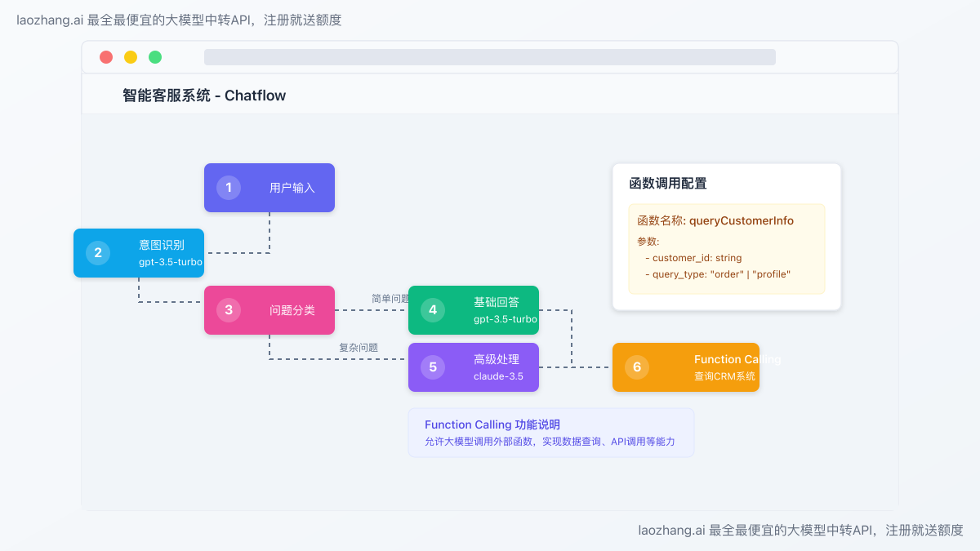Click the 参数: label
Viewport: 980px width, 551px height.
point(648,242)
